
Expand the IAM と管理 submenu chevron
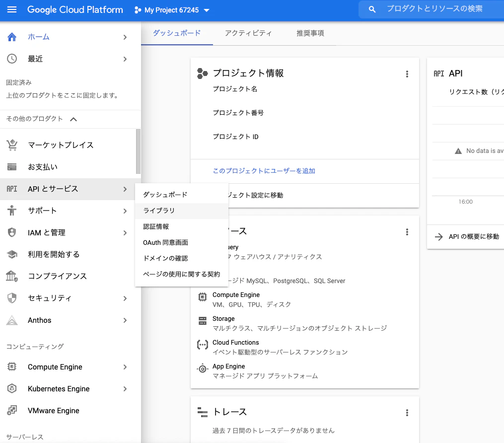(125, 233)
